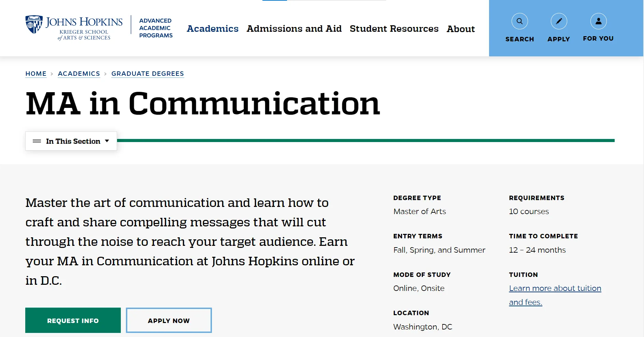Go to the HOME breadcrumb link

coord(36,74)
